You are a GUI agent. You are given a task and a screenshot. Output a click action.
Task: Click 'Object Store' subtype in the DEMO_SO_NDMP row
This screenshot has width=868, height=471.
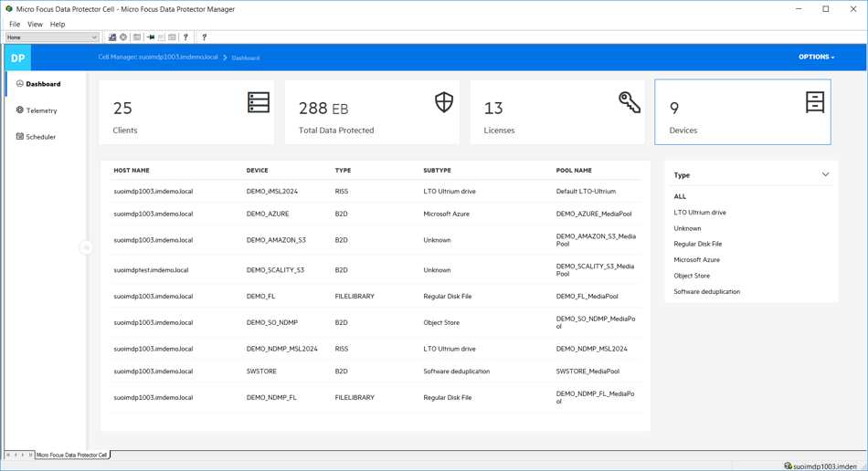(441, 323)
